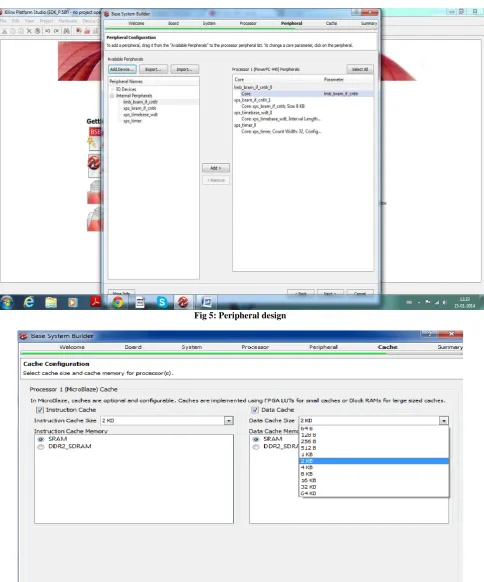The height and width of the screenshot is (582, 484).
Task: Click the Delete X icon in XPS toolbar
Action: 29,31
